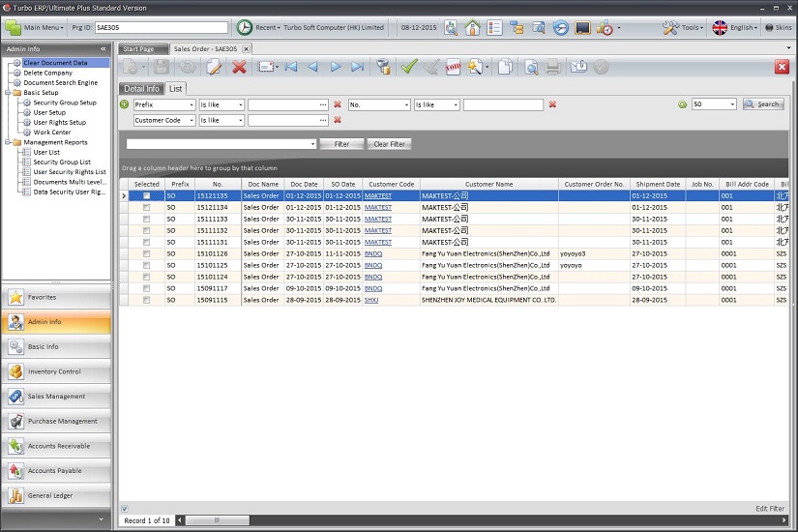Screen dimensions: 798x532
Task: Tick the Selected checkbox for order 15091117
Action: 147,288
